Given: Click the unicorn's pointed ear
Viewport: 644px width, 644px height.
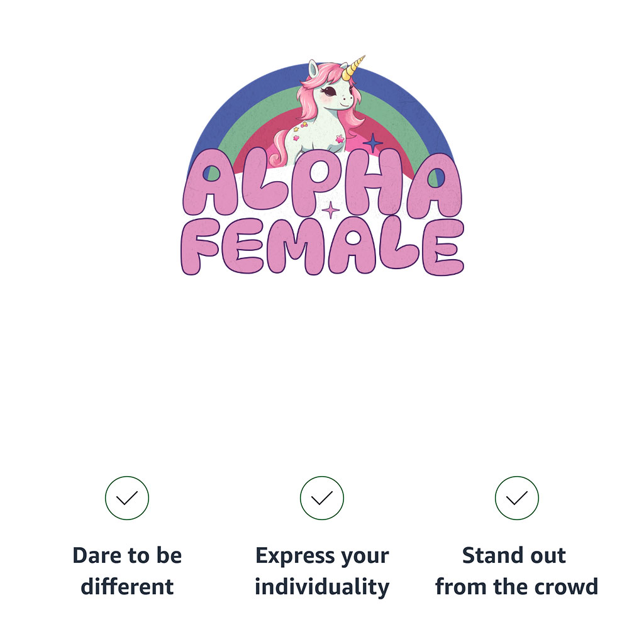Looking at the screenshot, I should pyautogui.click(x=314, y=69).
